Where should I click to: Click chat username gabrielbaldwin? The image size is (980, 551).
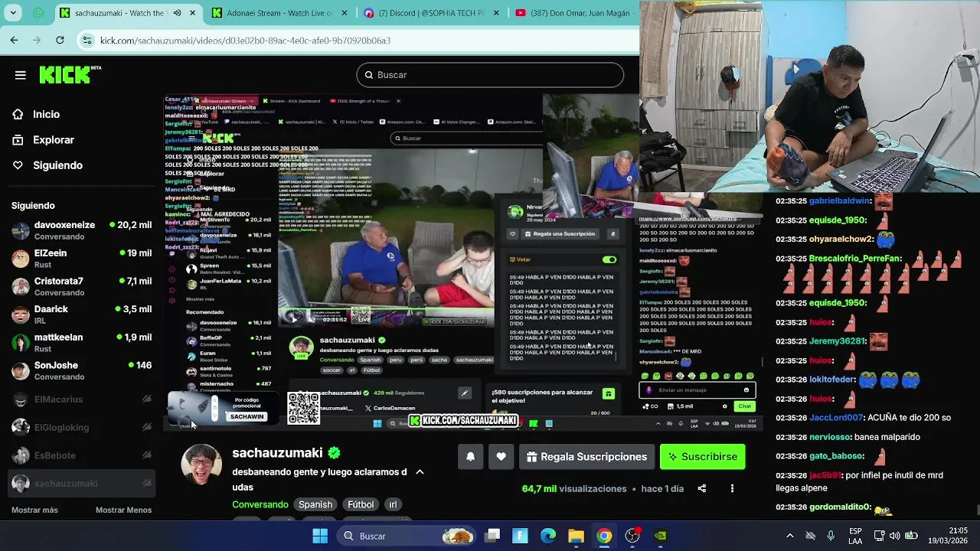click(840, 201)
